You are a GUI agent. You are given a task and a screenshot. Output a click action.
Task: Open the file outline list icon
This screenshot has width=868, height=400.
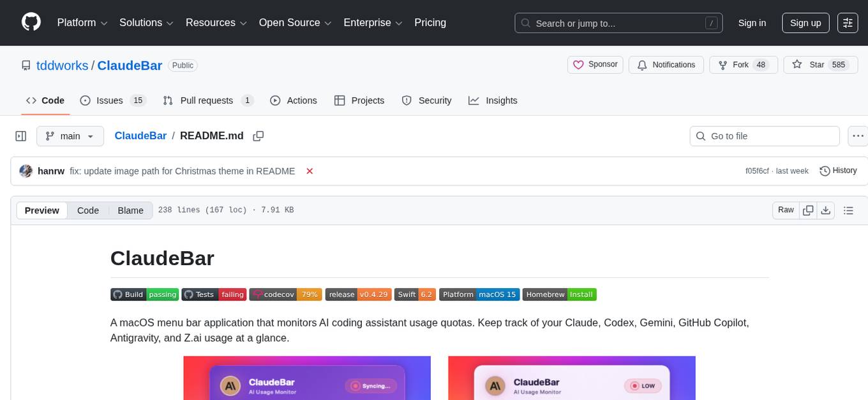(x=848, y=210)
